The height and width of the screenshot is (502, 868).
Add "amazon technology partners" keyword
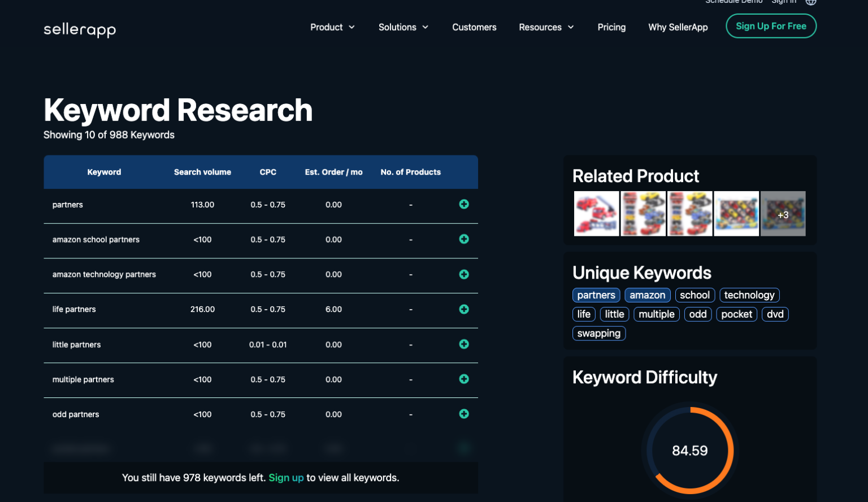pyautogui.click(x=463, y=274)
